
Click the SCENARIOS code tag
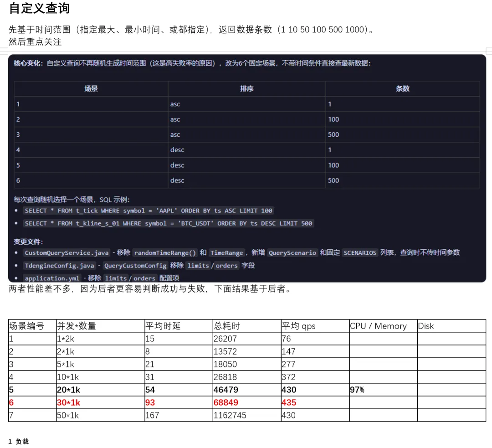[x=360, y=253]
